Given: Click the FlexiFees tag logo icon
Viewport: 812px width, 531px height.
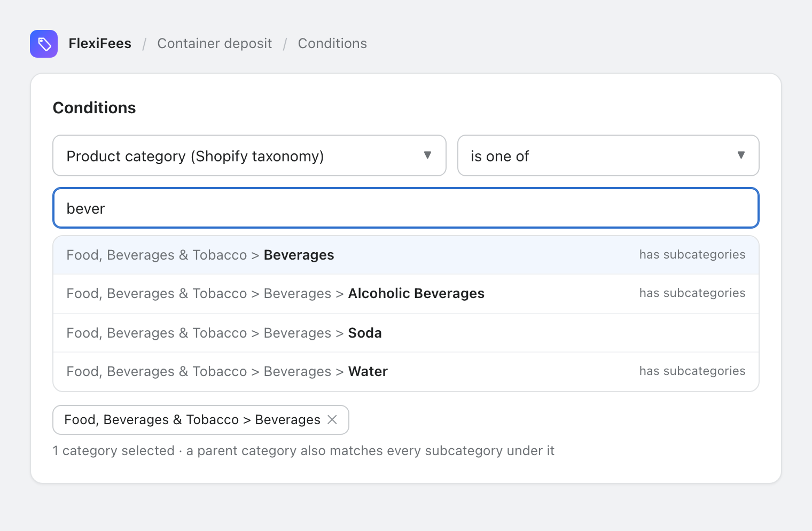Looking at the screenshot, I should point(44,44).
